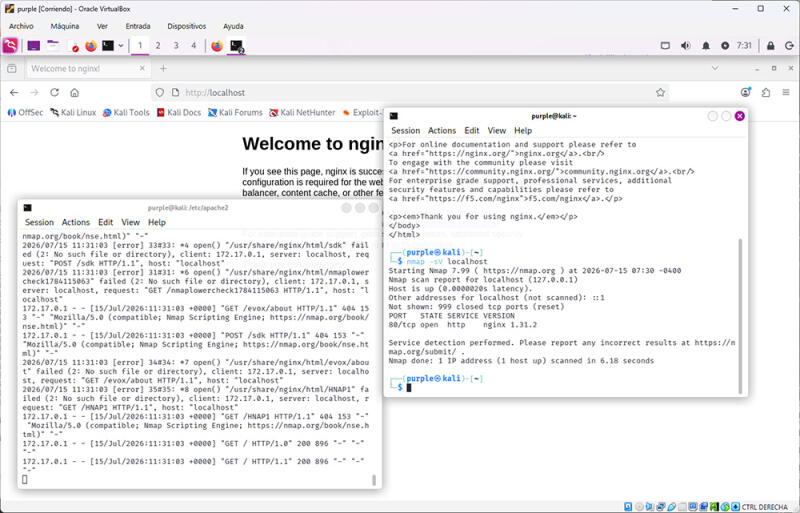Open Help menu in purple@kali:~ terminal
The width and height of the screenshot is (800, 513).
(x=523, y=131)
